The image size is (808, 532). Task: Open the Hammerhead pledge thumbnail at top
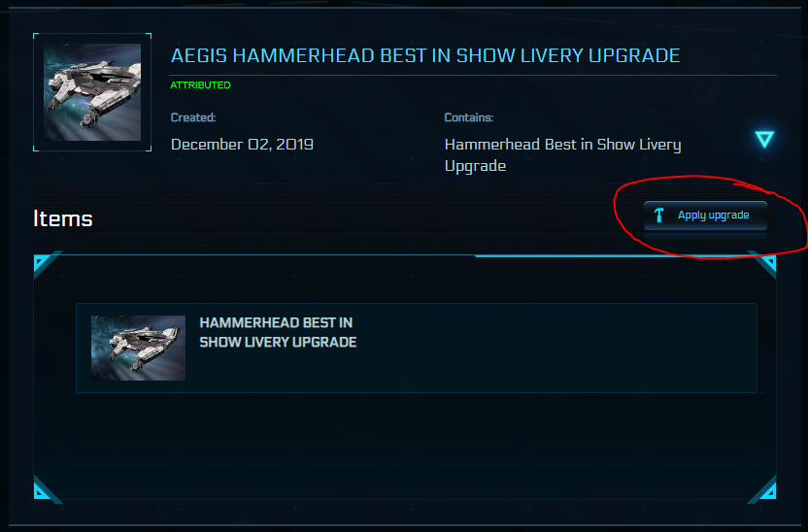pyautogui.click(x=92, y=92)
